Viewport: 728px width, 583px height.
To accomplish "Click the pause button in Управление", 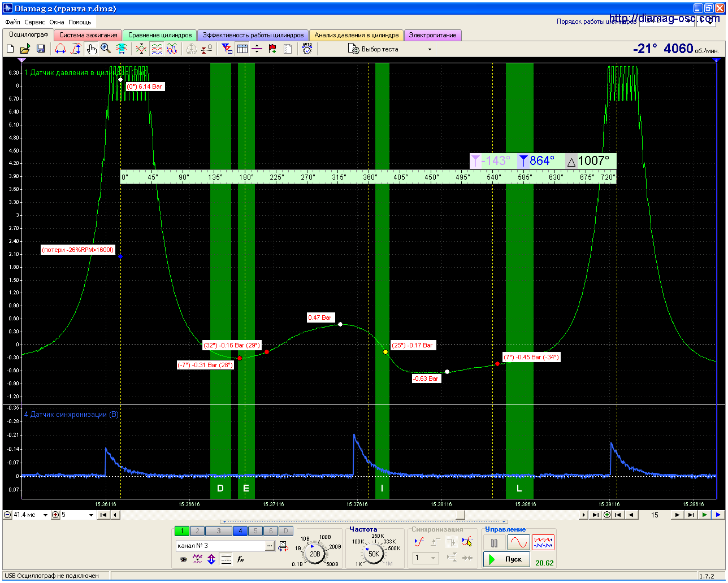I will 495,543.
